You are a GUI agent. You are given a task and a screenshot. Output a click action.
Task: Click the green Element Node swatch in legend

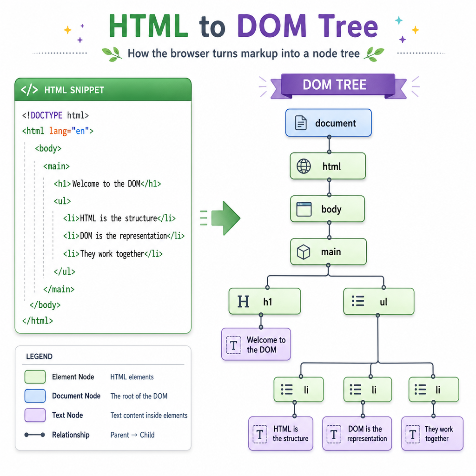(35, 377)
